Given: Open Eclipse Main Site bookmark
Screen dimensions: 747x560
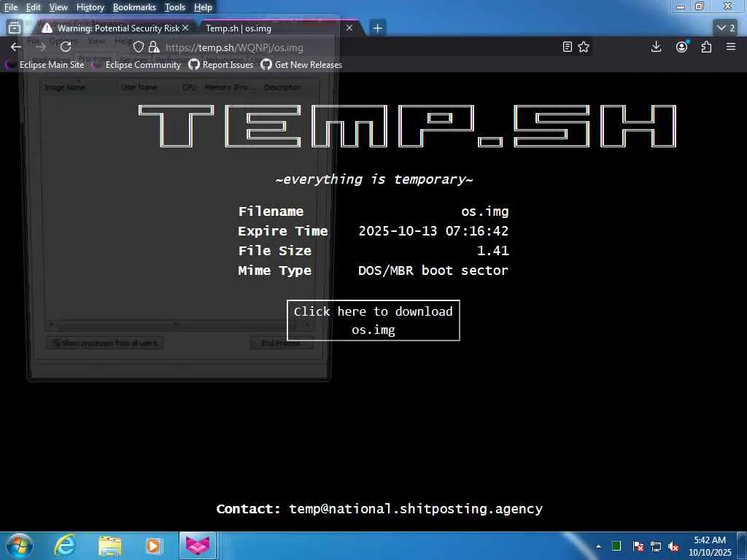Looking at the screenshot, I should click(x=46, y=65).
